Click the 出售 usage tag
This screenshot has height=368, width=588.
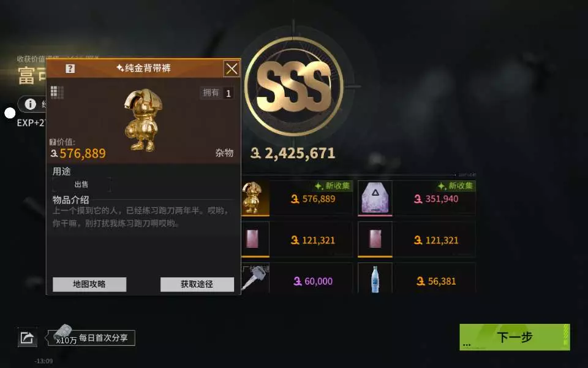click(81, 184)
